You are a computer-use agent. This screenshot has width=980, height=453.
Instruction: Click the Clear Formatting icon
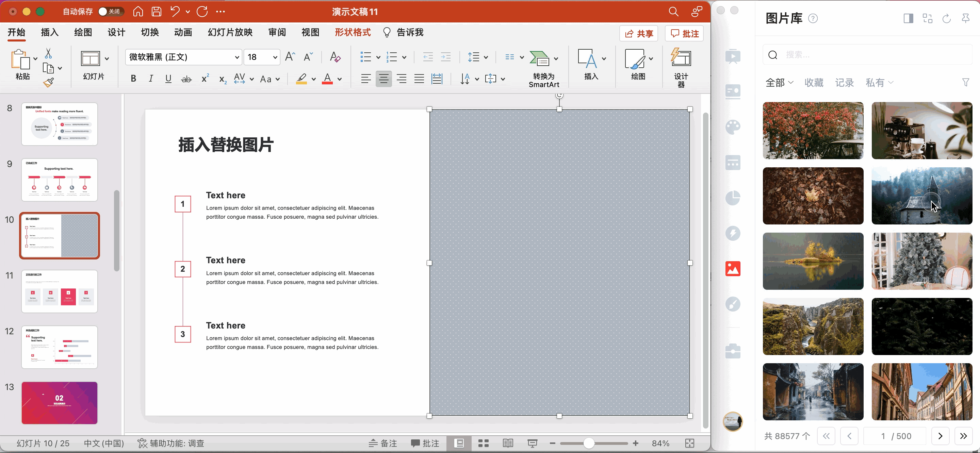click(x=335, y=57)
